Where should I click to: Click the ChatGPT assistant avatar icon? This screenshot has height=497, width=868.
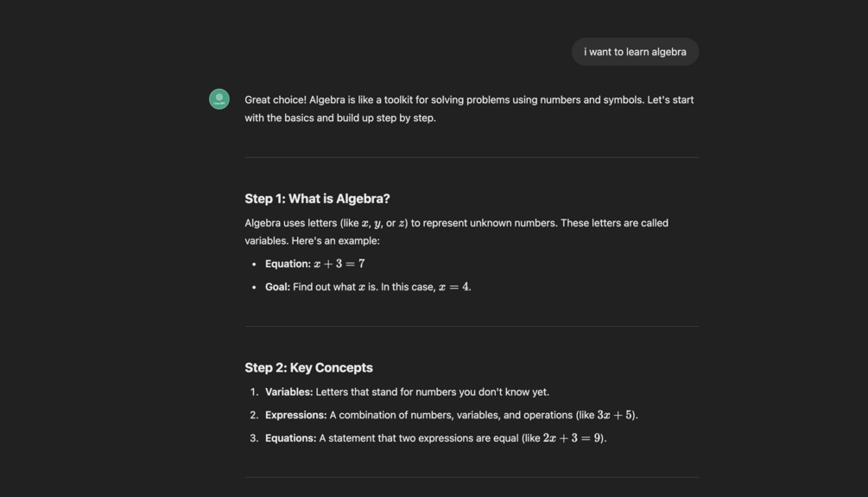click(x=219, y=99)
